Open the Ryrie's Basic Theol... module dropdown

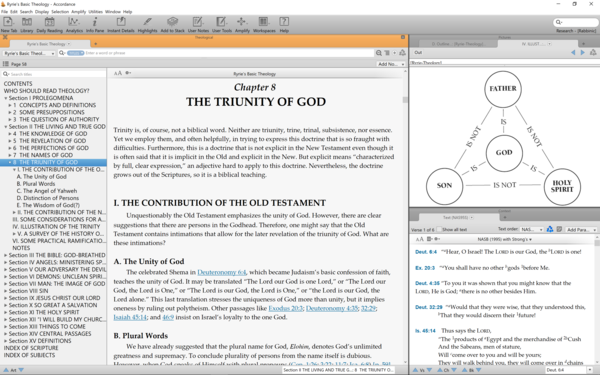pos(29,53)
